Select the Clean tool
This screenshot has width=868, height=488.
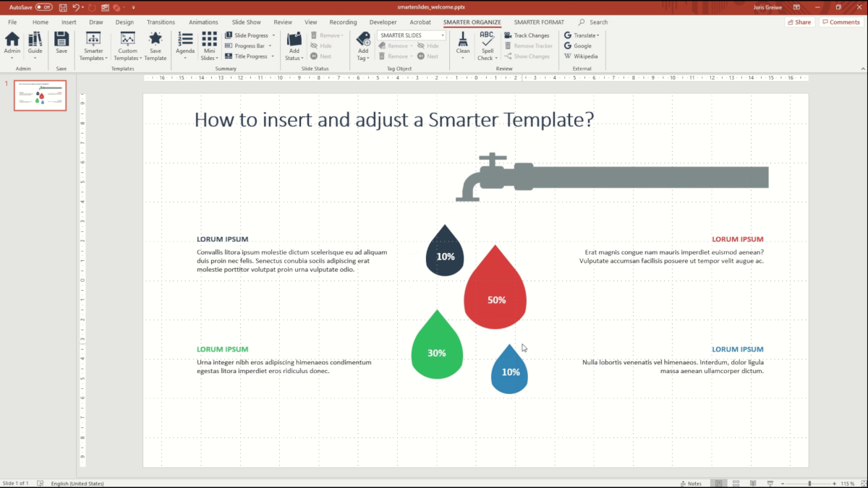(x=462, y=46)
